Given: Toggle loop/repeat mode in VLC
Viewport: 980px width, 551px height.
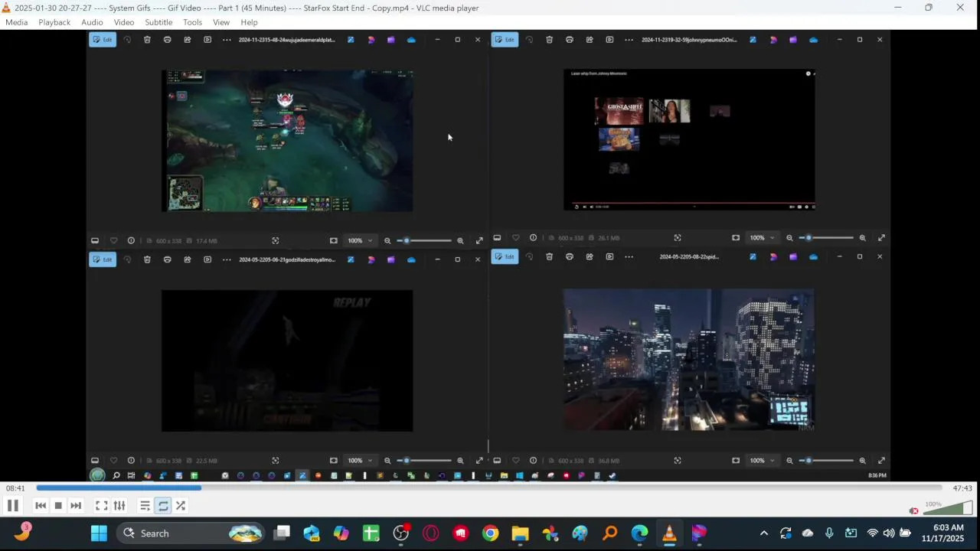Looking at the screenshot, I should 163,505.
